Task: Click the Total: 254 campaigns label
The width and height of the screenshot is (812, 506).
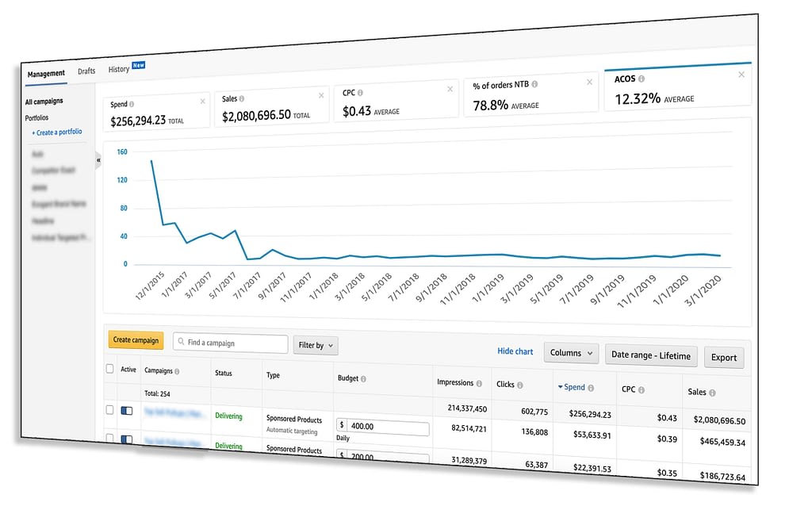Action: 158,393
